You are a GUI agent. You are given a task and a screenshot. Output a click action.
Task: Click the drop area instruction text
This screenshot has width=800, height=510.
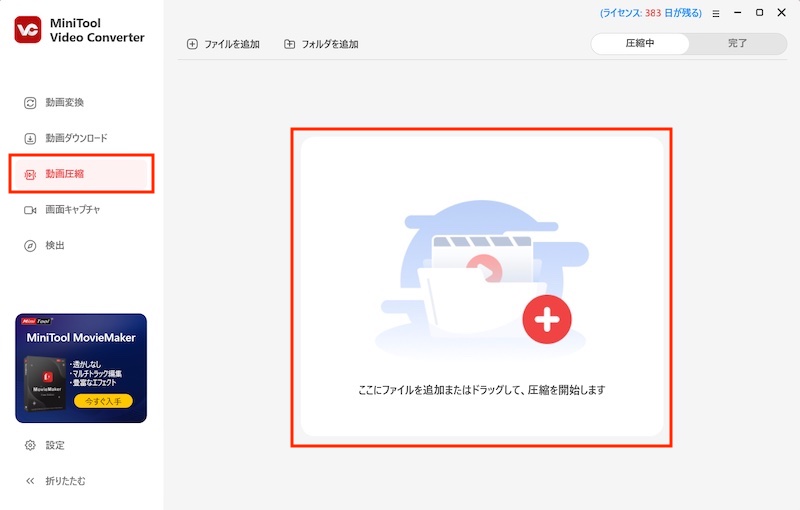pyautogui.click(x=481, y=390)
